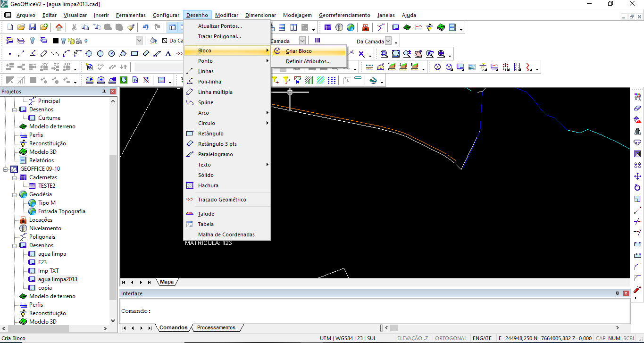Click the Undo arrow icon

click(145, 27)
